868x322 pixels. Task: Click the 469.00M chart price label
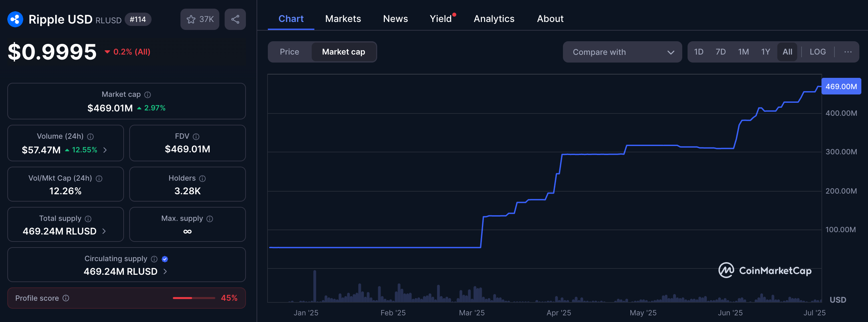[x=841, y=86]
